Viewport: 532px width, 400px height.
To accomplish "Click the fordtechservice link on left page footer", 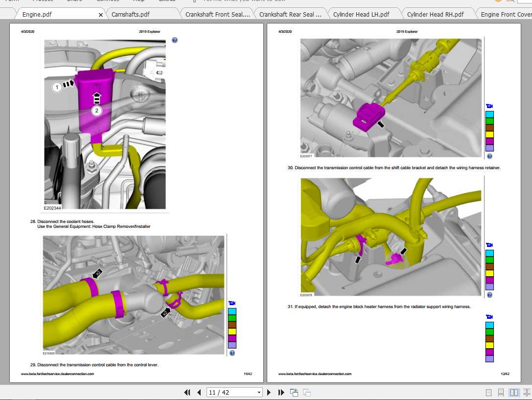I will point(58,374).
